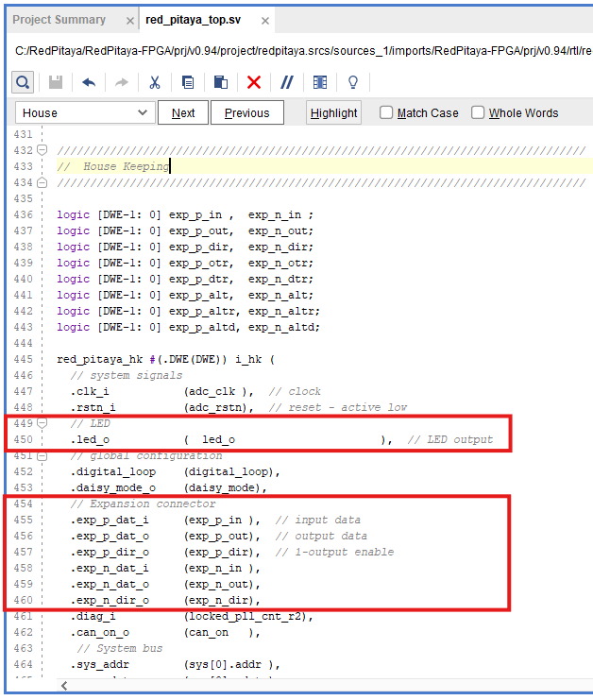The height and width of the screenshot is (700, 593).
Task: Click the Expansion connector comment
Action: [143, 504]
